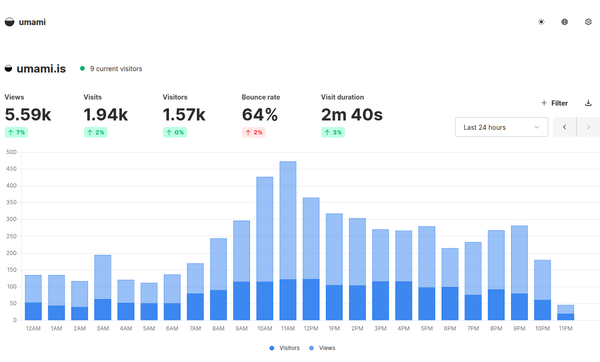This screenshot has width=600, height=362.
Task: Open the Last 24 hours dropdown
Action: (501, 127)
